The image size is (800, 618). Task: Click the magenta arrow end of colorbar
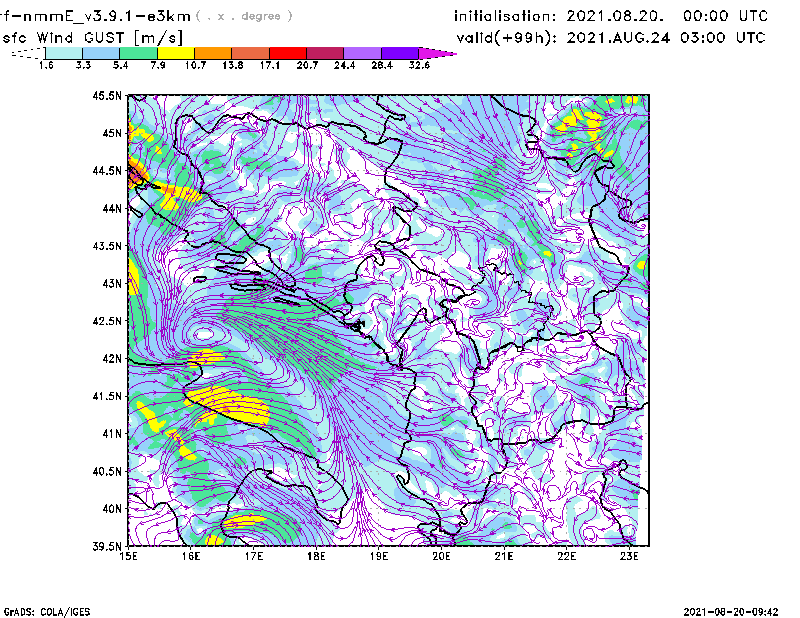pyautogui.click(x=437, y=53)
